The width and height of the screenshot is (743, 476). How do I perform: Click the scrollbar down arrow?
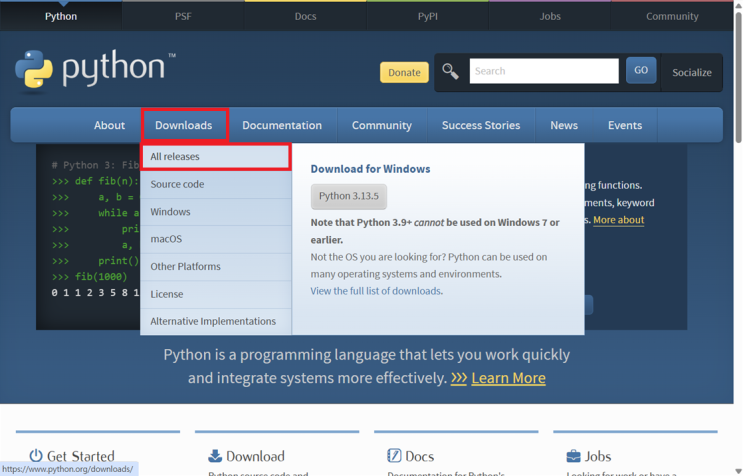(x=738, y=472)
